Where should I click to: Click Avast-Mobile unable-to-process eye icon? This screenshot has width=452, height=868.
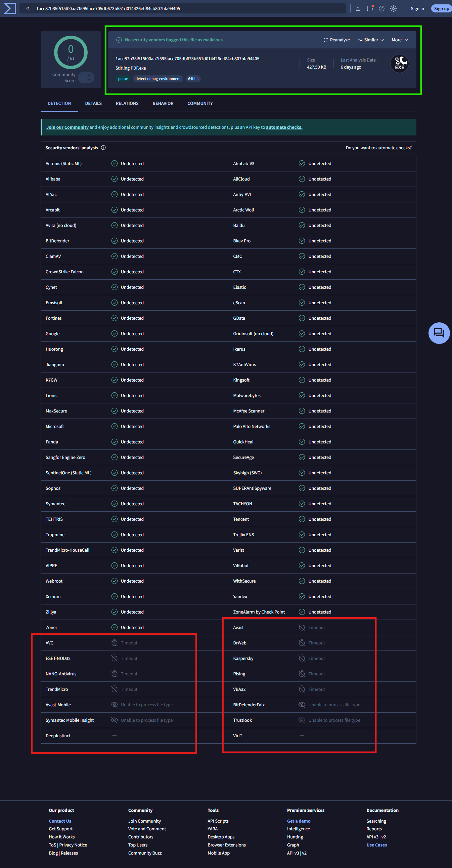click(x=115, y=705)
